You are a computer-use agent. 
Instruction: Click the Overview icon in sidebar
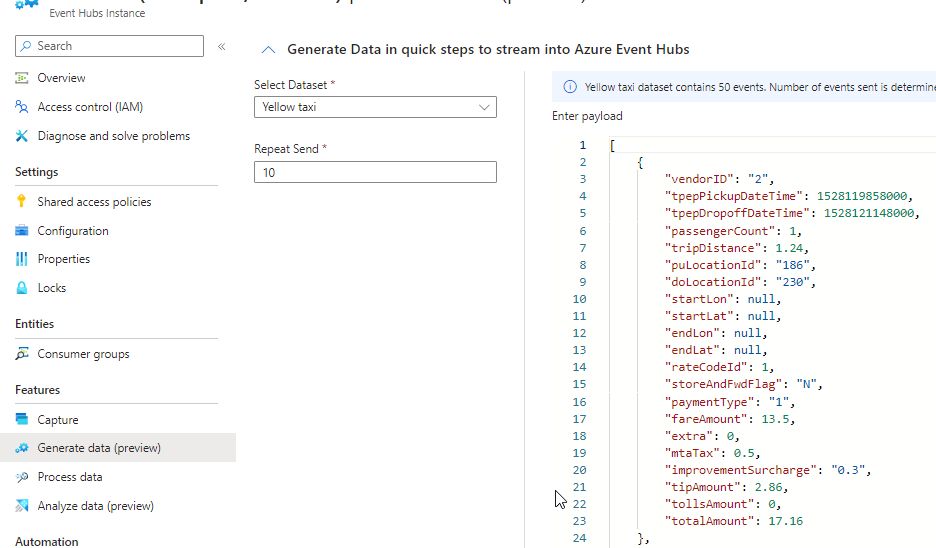[22, 78]
